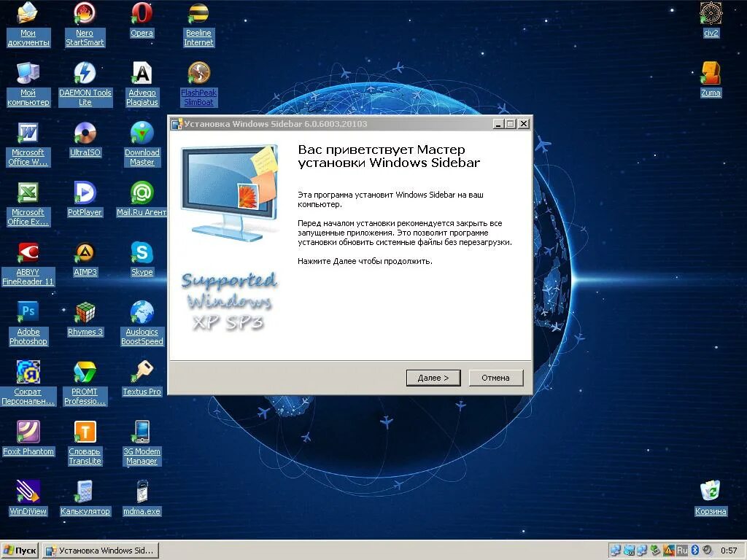Click the safely remove hardware tray icon
747x560 pixels.
click(x=656, y=551)
